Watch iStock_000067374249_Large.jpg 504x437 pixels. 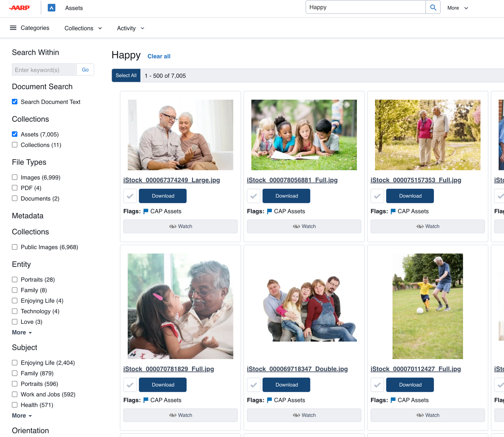(x=180, y=226)
